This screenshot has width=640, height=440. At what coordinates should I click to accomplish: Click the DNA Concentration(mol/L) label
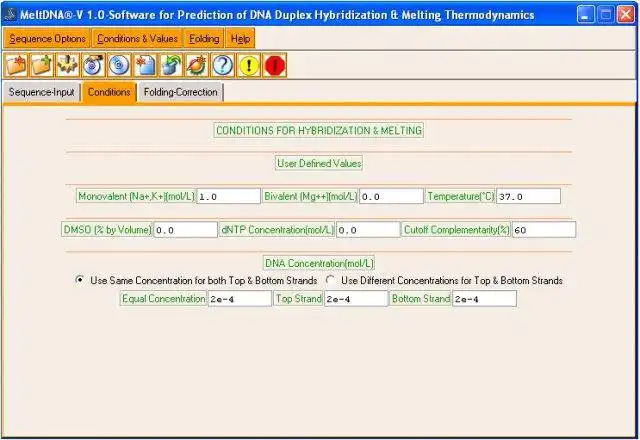pyautogui.click(x=319, y=263)
